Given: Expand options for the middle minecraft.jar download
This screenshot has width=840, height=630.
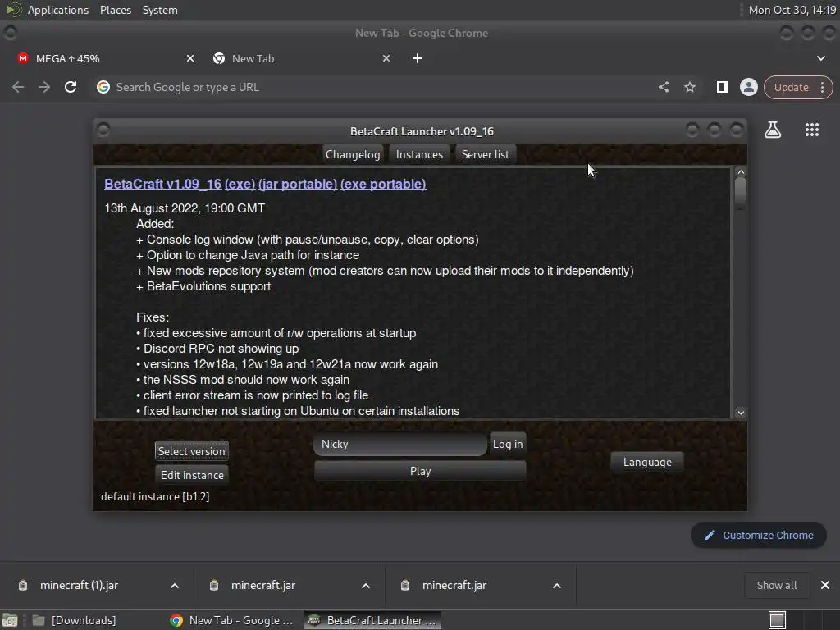Looking at the screenshot, I should 366,586.
